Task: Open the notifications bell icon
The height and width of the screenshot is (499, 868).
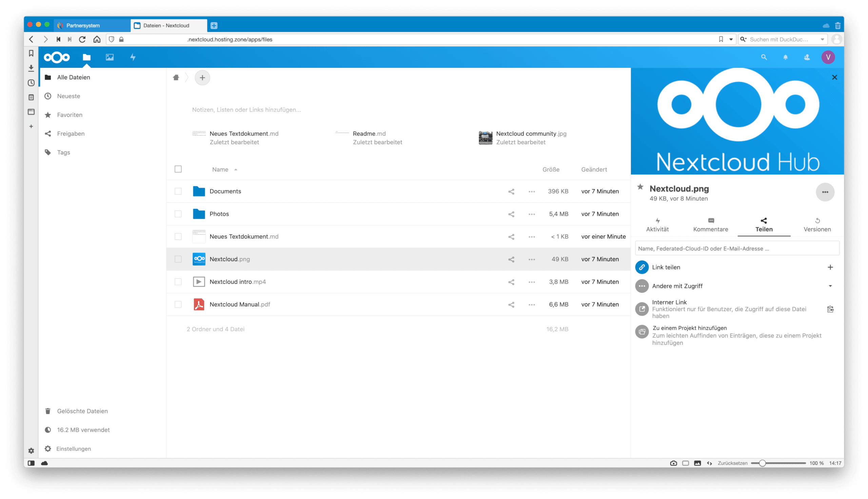Action: tap(785, 57)
